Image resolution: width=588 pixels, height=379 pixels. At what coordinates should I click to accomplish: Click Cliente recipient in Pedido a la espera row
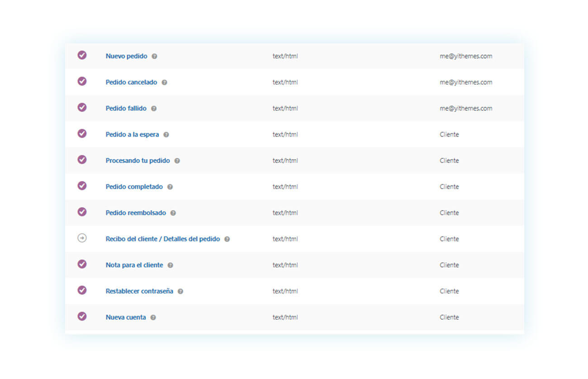tap(449, 135)
